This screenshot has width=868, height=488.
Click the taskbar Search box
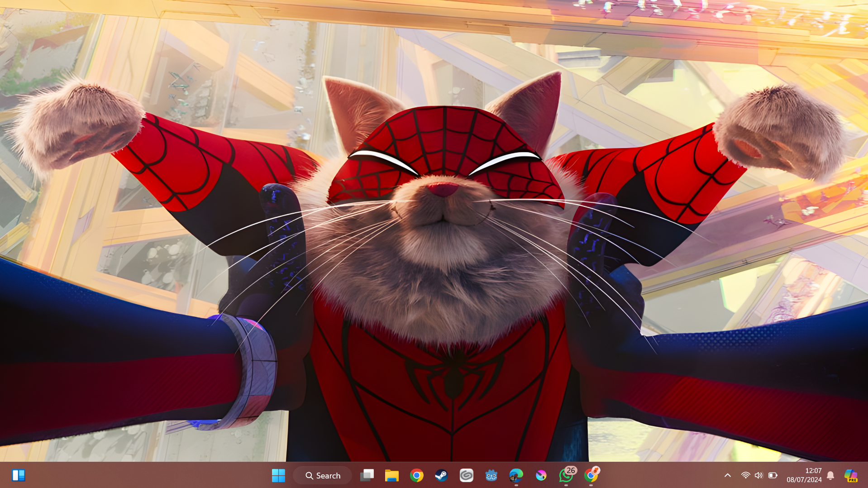click(323, 475)
